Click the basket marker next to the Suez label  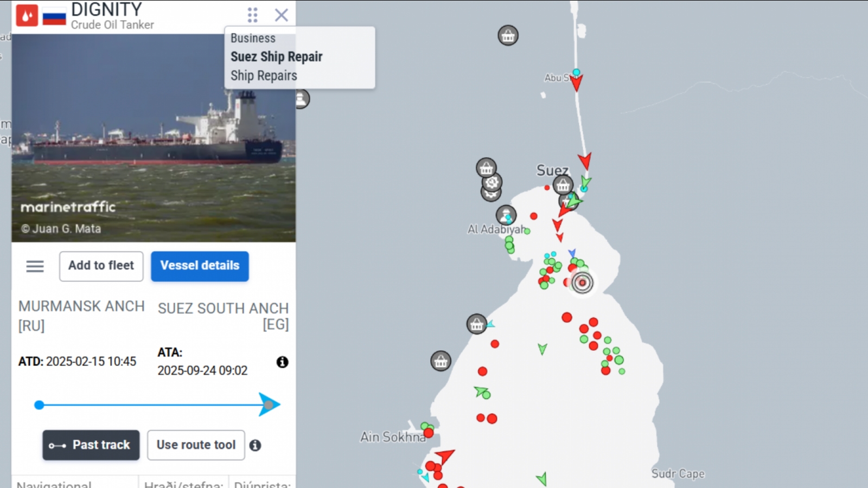[x=563, y=186]
